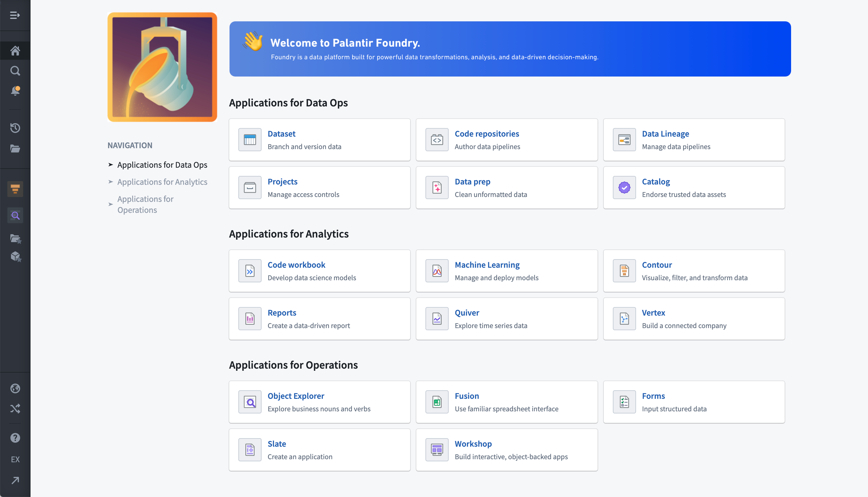Collapse the sidebar menu icon
The height and width of the screenshot is (497, 868).
click(15, 15)
